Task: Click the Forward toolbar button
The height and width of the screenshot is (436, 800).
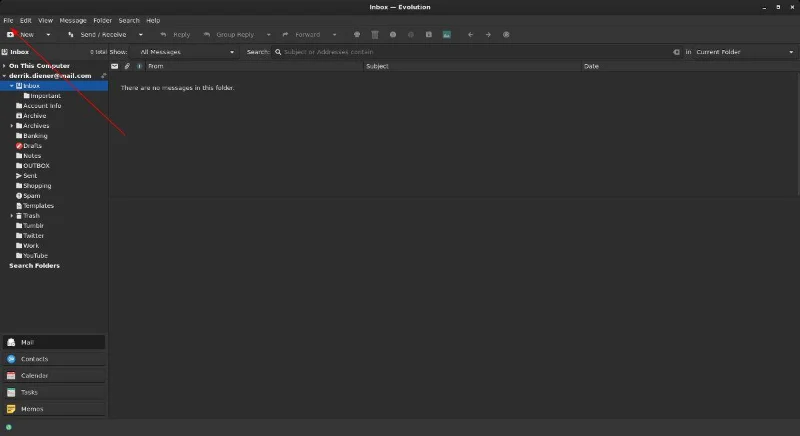Action: [302, 35]
